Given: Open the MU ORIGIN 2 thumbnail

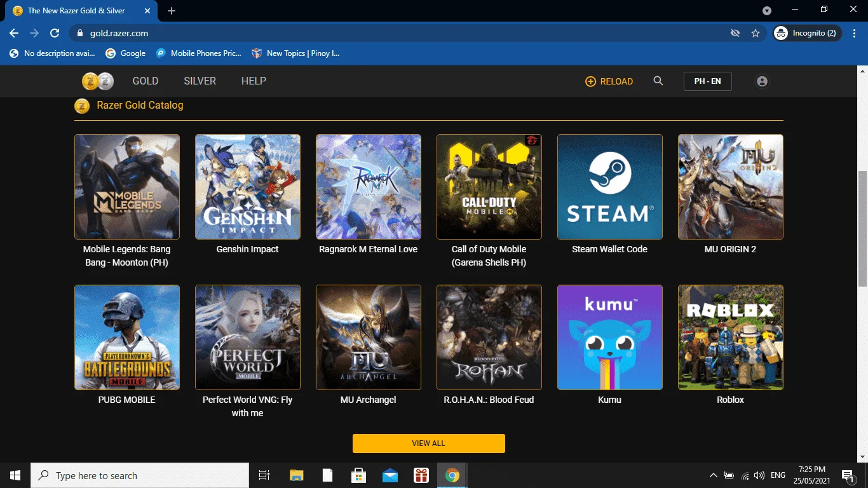Looking at the screenshot, I should (731, 187).
